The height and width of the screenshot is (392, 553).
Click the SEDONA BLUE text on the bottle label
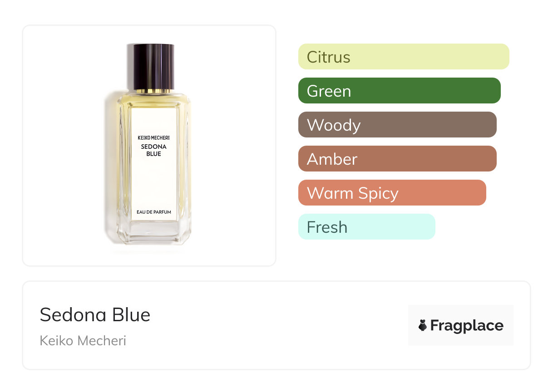(x=153, y=150)
